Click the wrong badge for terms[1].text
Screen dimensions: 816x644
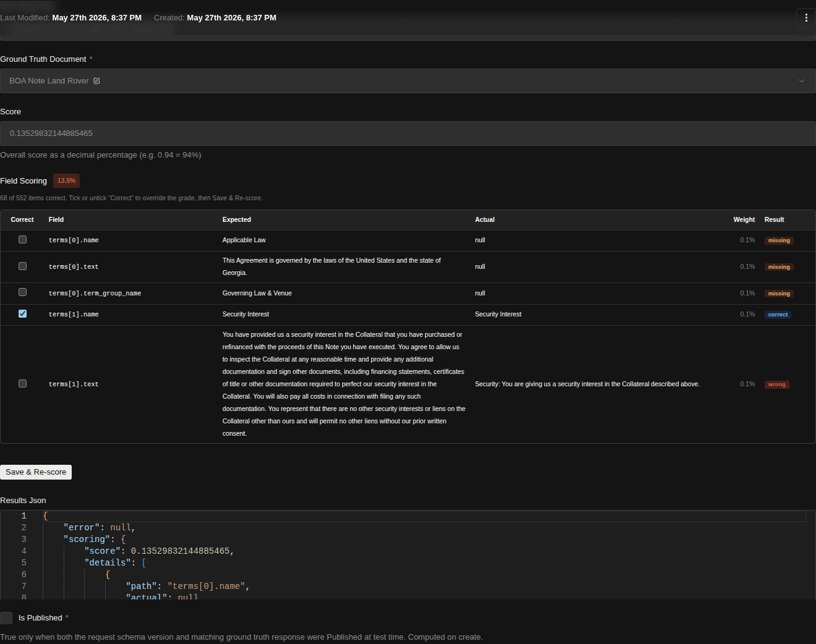tap(776, 384)
